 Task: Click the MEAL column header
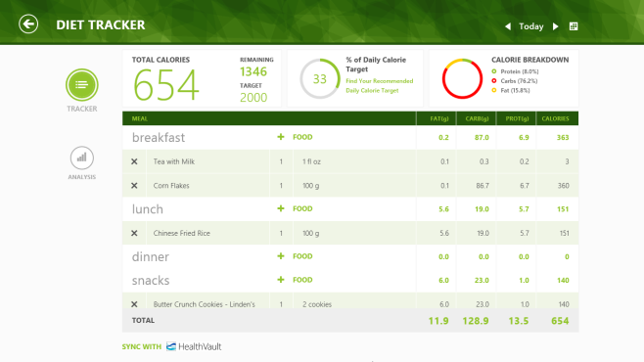click(x=140, y=118)
